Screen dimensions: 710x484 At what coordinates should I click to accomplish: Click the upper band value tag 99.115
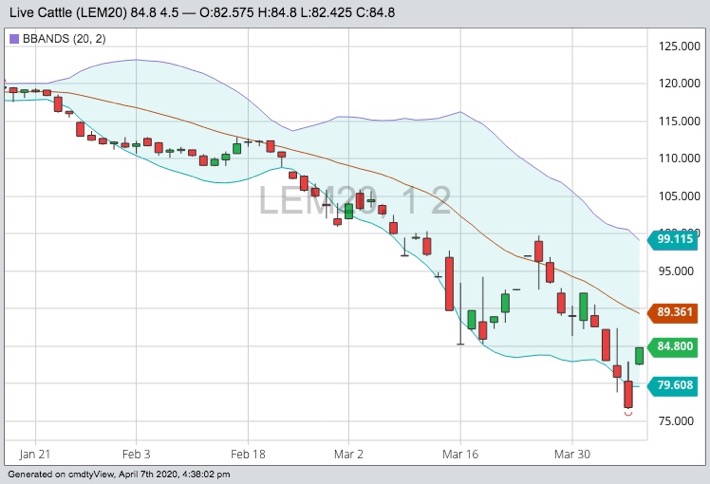(673, 239)
